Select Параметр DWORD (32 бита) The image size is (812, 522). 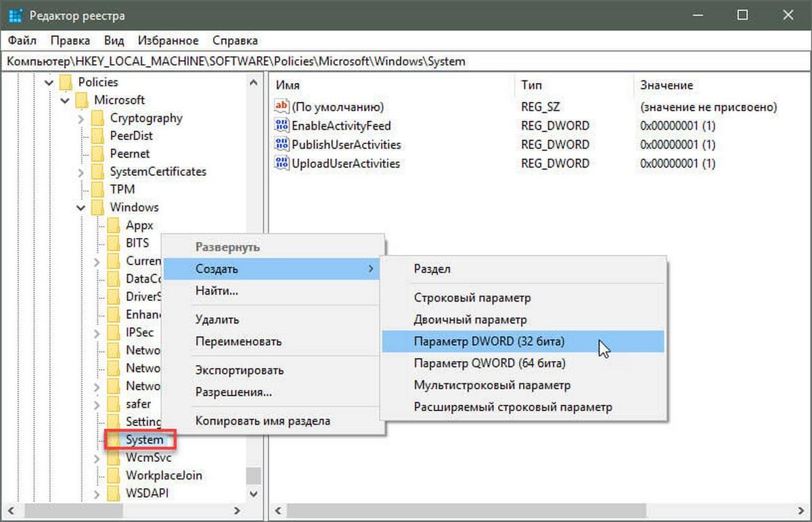(523, 341)
